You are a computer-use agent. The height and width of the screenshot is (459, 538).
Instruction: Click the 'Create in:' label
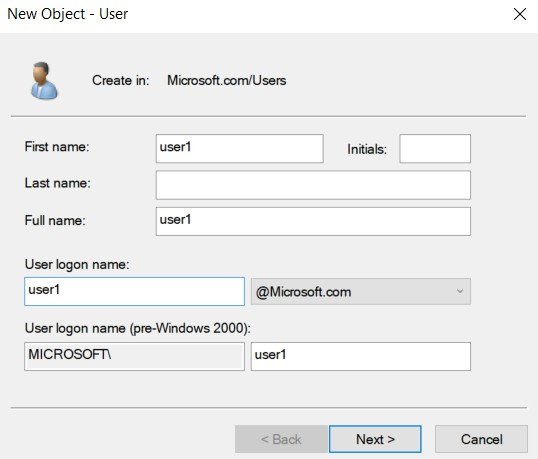[121, 80]
